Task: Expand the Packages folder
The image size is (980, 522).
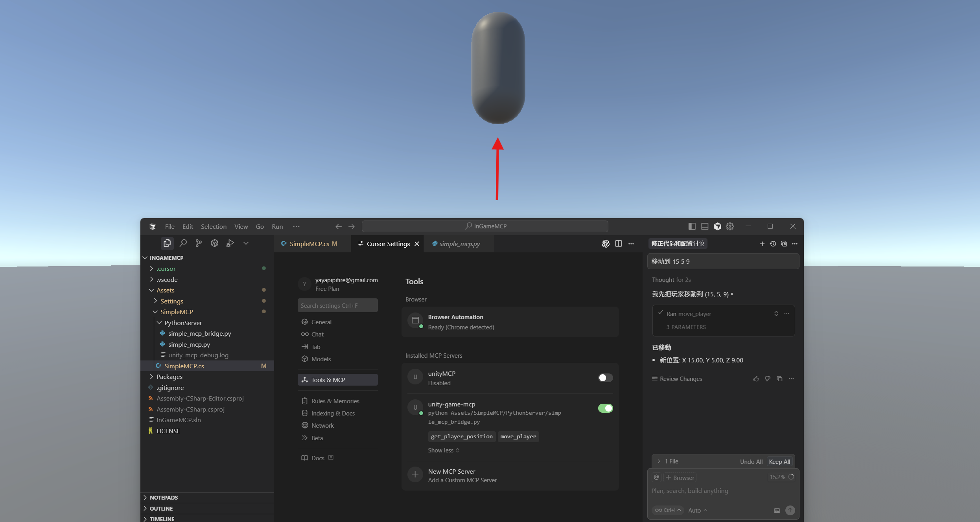Action: (169, 377)
